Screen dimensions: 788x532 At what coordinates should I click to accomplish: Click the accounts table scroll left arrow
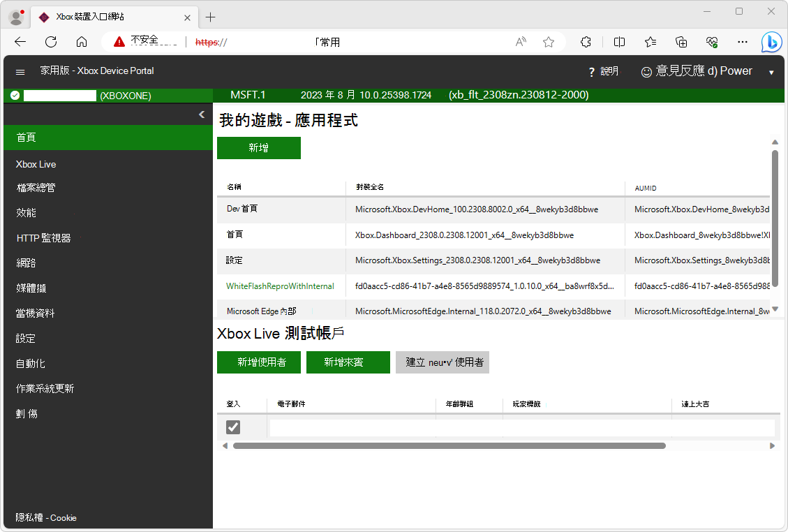(225, 445)
